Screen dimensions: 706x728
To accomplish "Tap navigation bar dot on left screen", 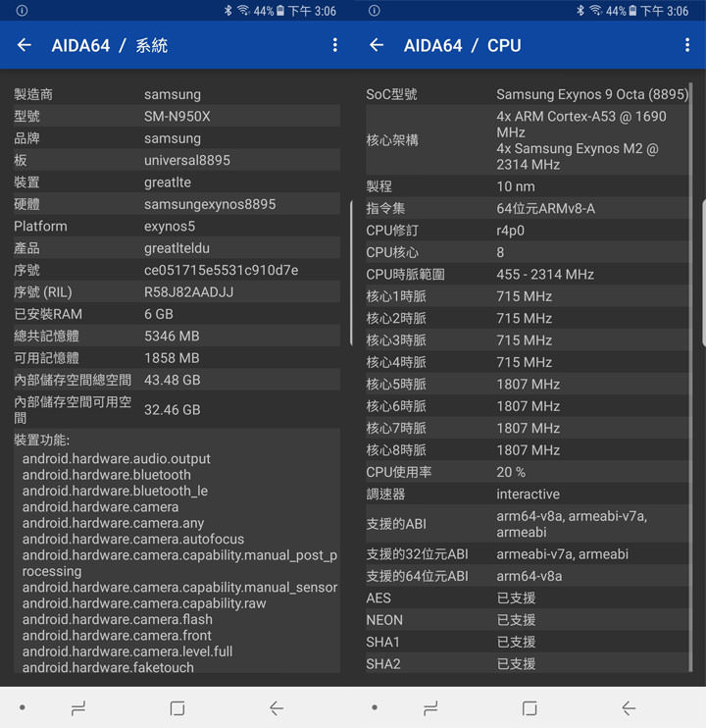I will (x=22, y=707).
